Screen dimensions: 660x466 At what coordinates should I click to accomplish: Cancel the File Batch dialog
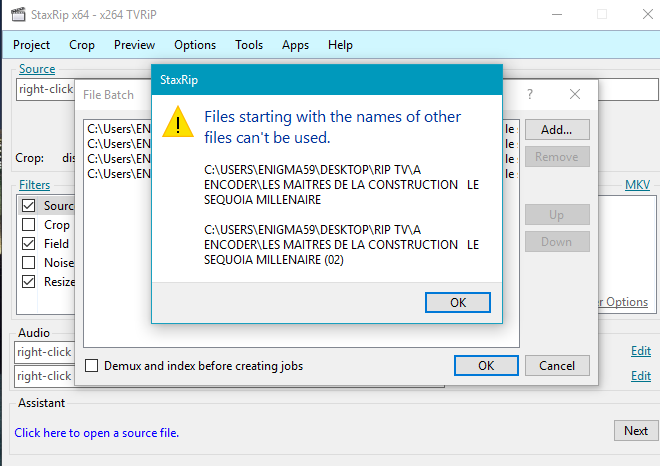pos(557,365)
